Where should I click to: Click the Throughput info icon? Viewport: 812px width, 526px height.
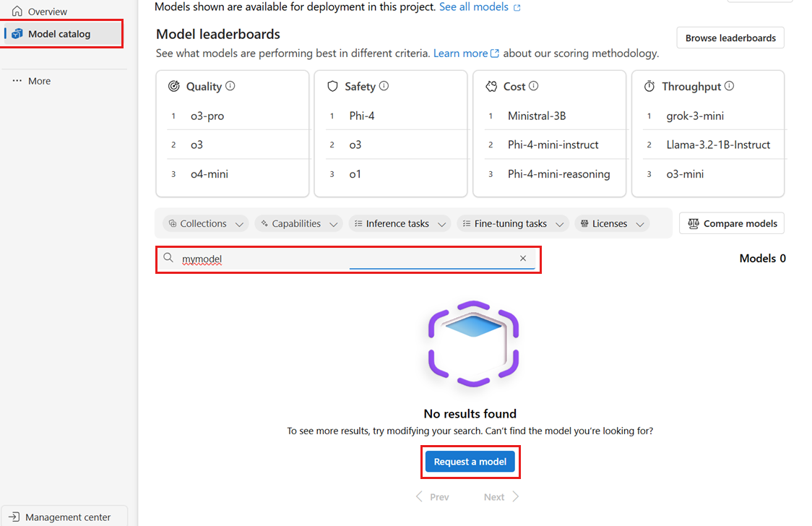[x=730, y=86]
